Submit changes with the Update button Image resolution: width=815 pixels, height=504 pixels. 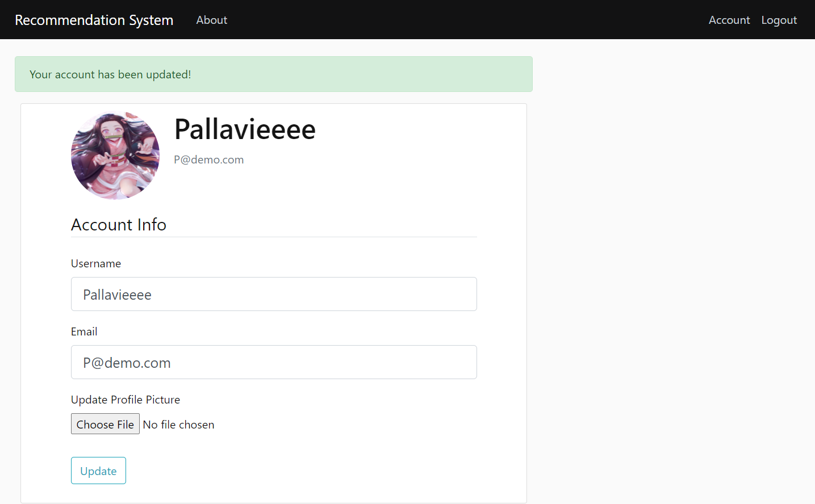pyautogui.click(x=98, y=471)
